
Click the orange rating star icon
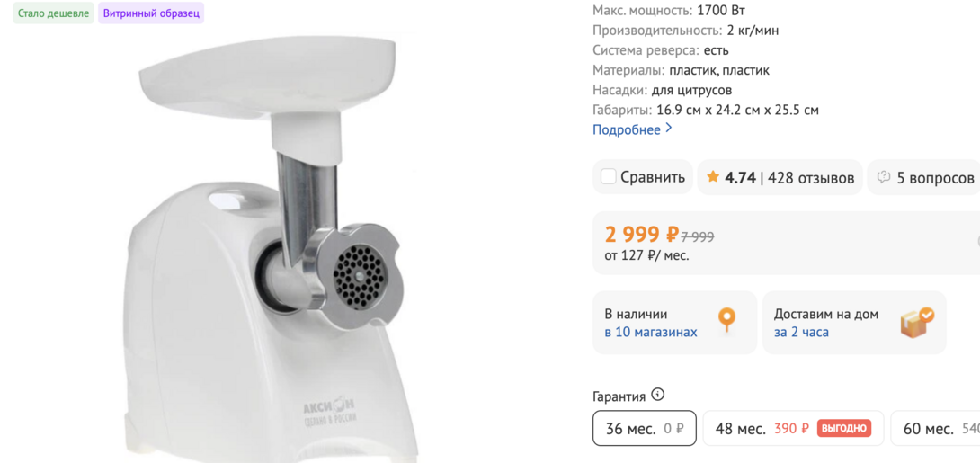pyautogui.click(x=712, y=177)
